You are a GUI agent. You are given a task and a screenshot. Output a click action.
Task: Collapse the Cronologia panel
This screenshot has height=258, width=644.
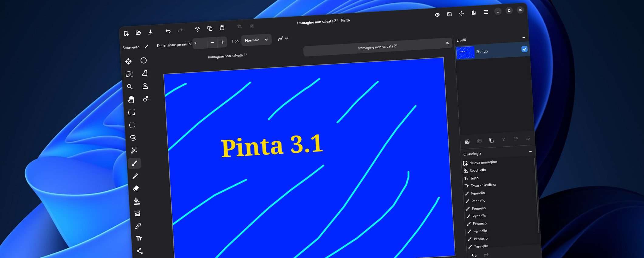[x=530, y=152]
